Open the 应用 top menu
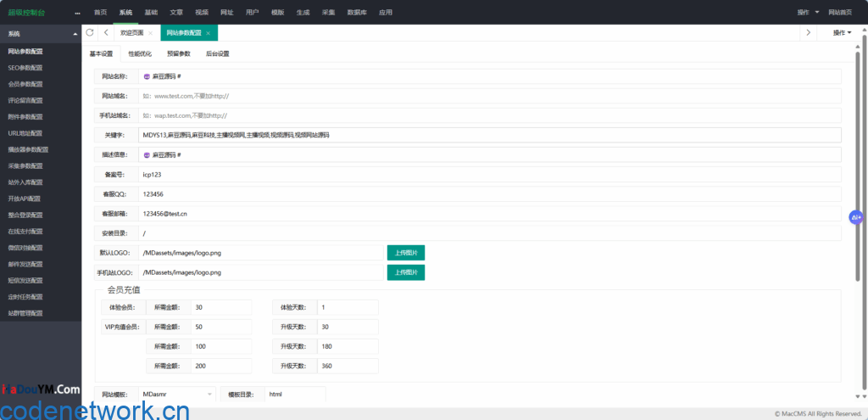 coord(386,12)
